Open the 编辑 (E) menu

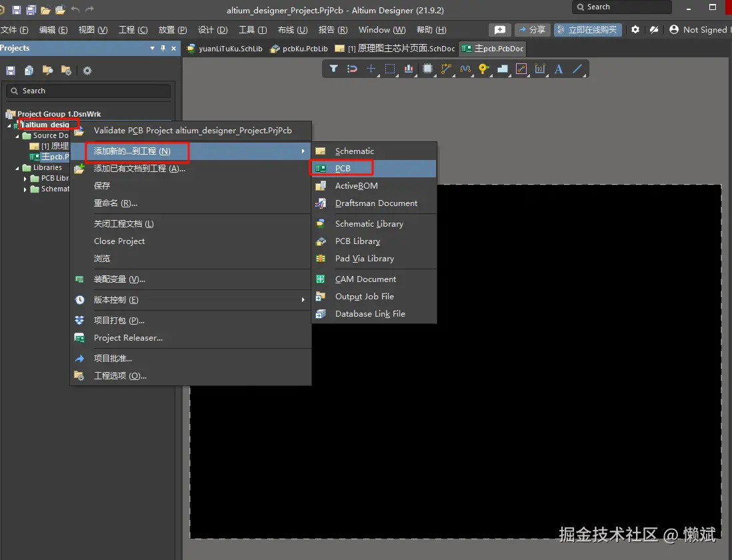tap(53, 30)
